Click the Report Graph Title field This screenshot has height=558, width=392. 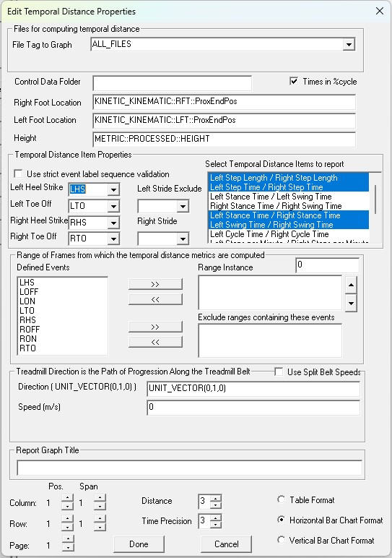(x=189, y=468)
